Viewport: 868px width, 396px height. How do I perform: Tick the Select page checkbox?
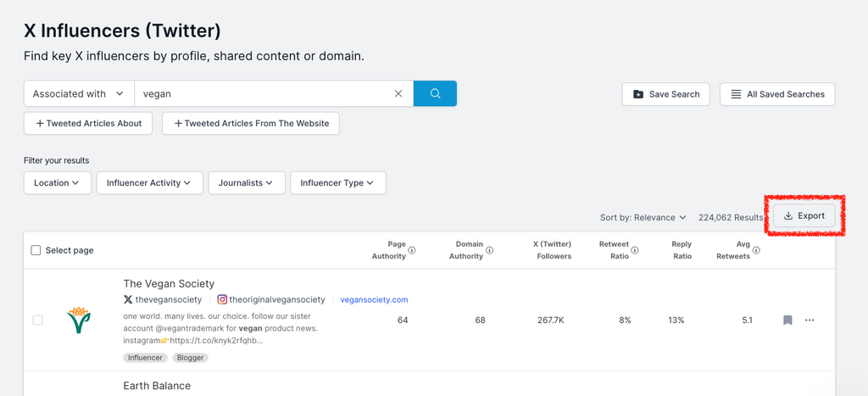36,250
